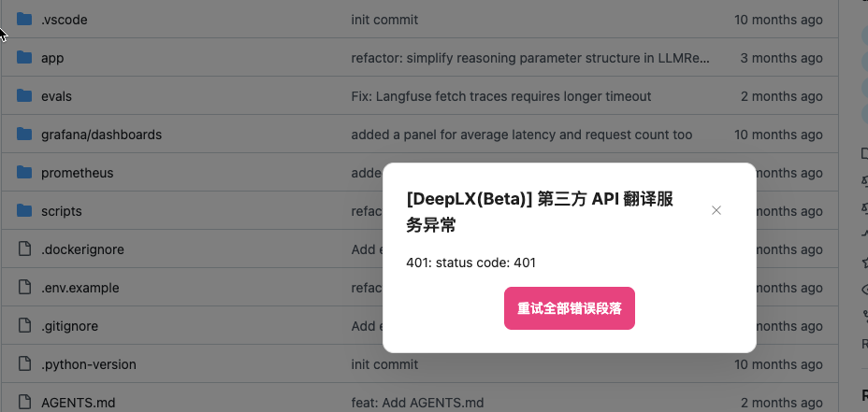Click the '401: status code: 401' error text

pos(471,263)
